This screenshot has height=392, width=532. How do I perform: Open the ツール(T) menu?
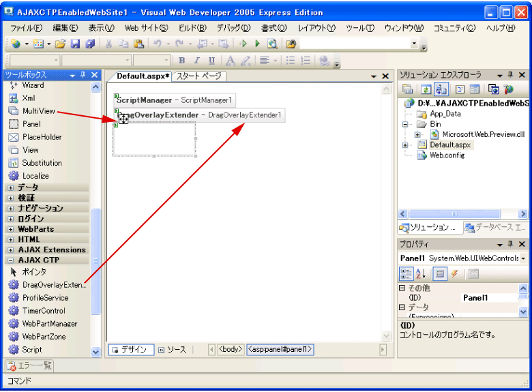point(360,28)
